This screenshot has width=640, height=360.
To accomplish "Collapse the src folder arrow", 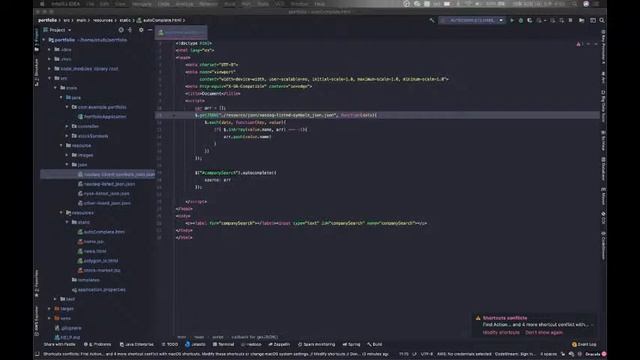I will pyautogui.click(x=50, y=78).
